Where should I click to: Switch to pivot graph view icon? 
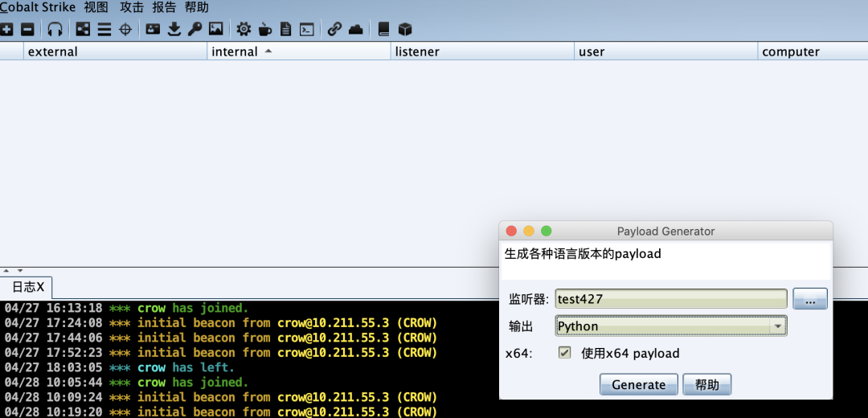(x=83, y=30)
